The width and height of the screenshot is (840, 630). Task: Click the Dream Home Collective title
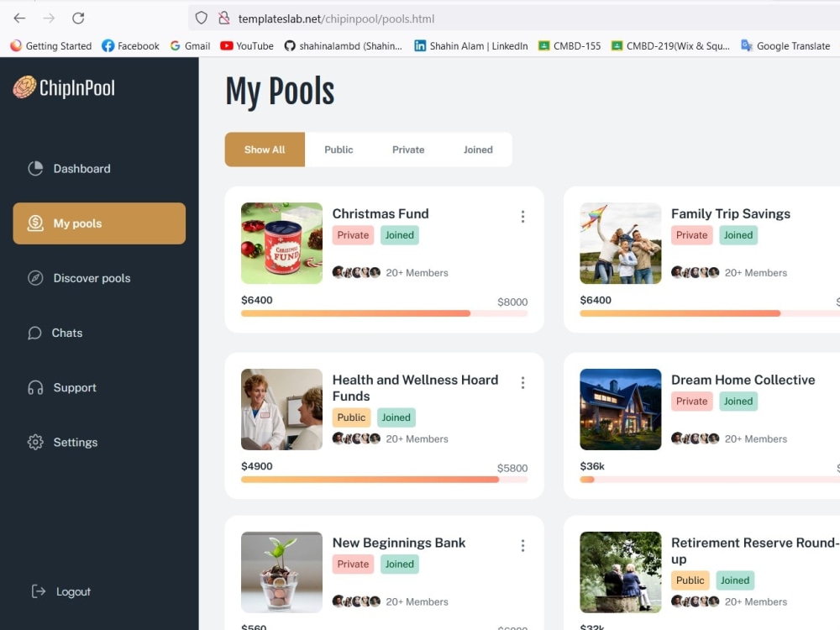click(x=743, y=380)
